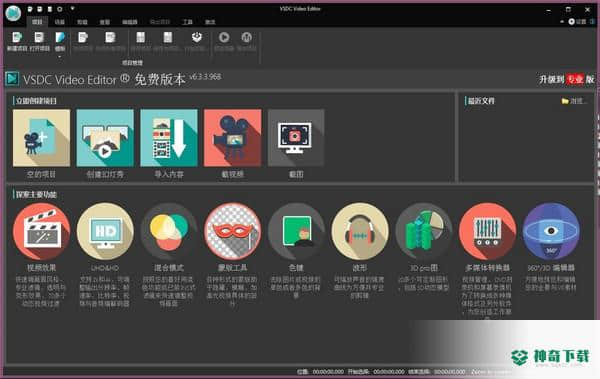Switch to the 工具 ribbon tab

coord(187,22)
